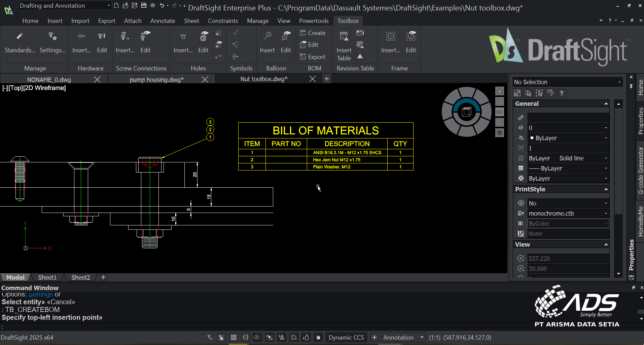Viewport: 644px width, 345px height.
Task: Click the linestyle scale field showing 1
Action: (568, 148)
